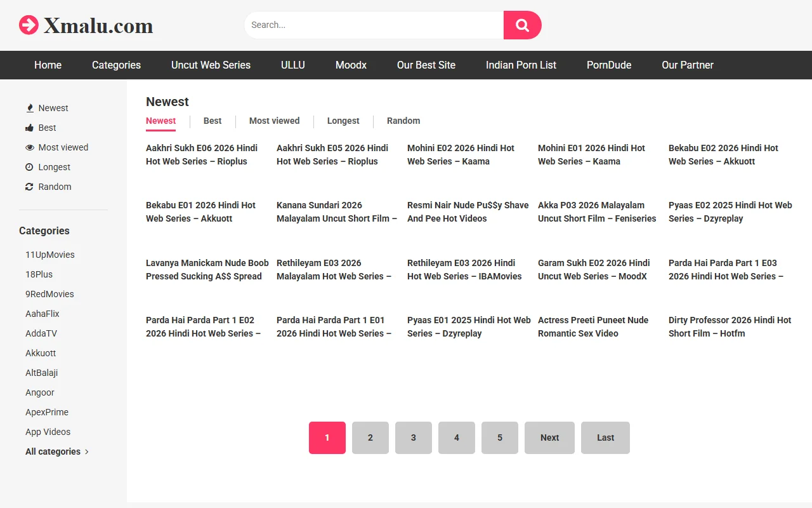Image resolution: width=812 pixels, height=508 pixels.
Task: Open the AltBalaji category link
Action: [x=42, y=373]
